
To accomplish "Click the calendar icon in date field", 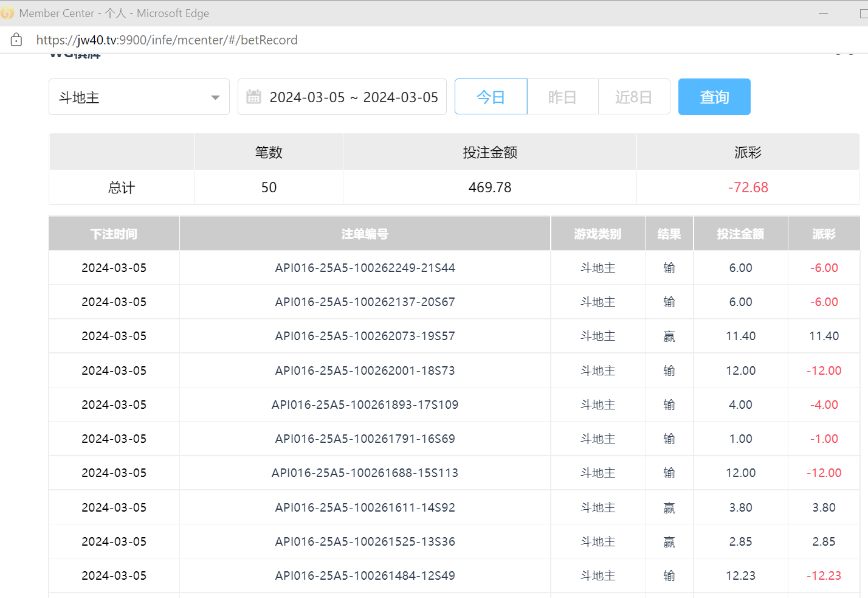I will [253, 97].
